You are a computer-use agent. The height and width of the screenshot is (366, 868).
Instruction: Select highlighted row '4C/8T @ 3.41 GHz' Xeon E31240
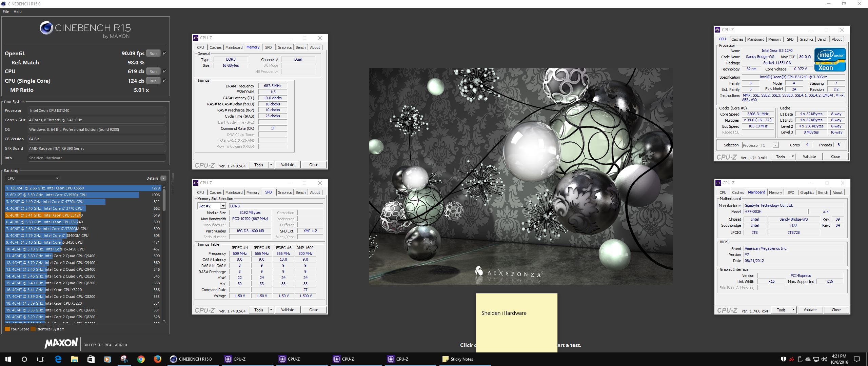point(83,215)
